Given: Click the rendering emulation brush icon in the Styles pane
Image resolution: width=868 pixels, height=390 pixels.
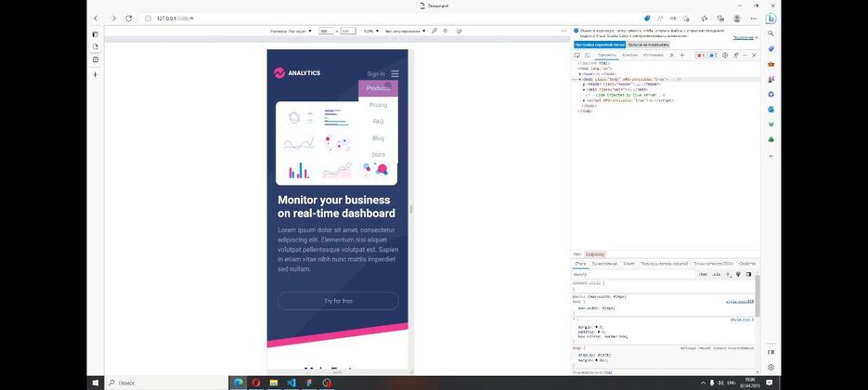Looking at the screenshot, I should pyautogui.click(x=738, y=274).
